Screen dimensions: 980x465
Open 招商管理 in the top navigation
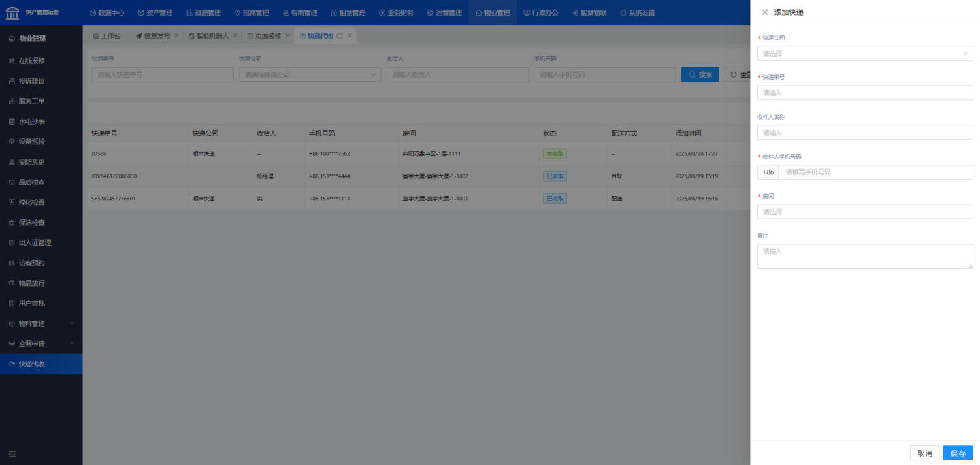click(x=252, y=12)
